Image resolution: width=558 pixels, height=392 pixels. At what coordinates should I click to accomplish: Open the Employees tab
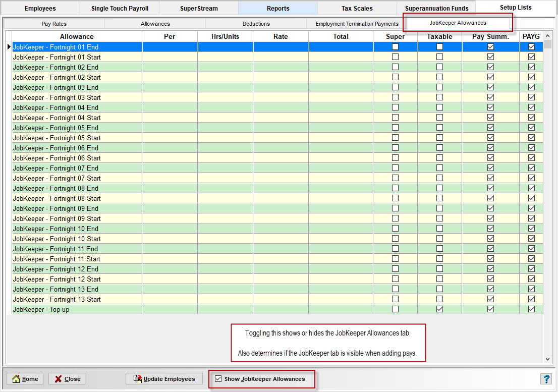coord(40,8)
